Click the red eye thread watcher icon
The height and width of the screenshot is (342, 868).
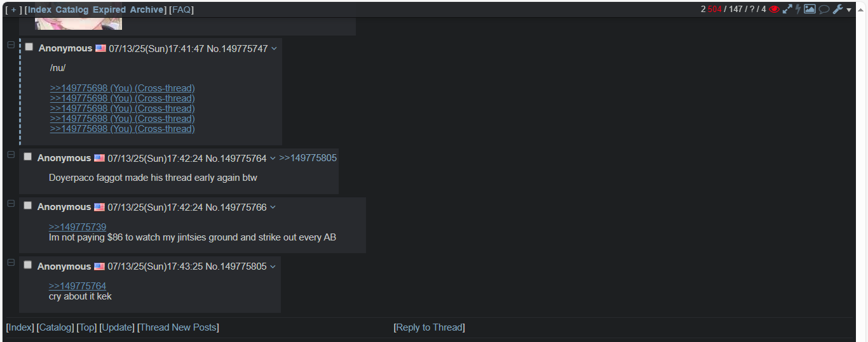(x=774, y=10)
